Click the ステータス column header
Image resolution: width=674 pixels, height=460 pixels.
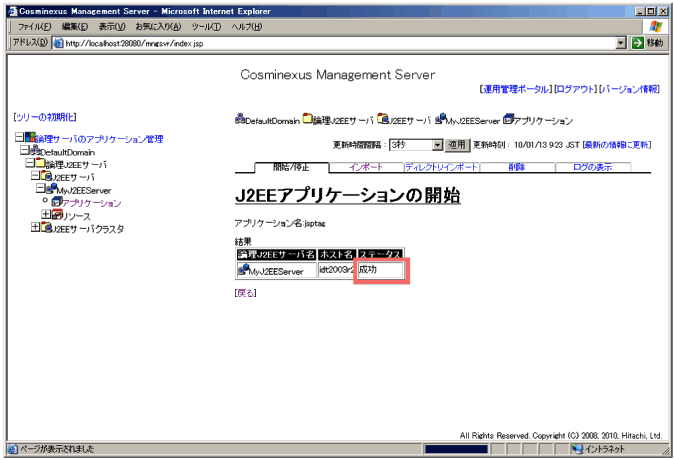click(381, 254)
